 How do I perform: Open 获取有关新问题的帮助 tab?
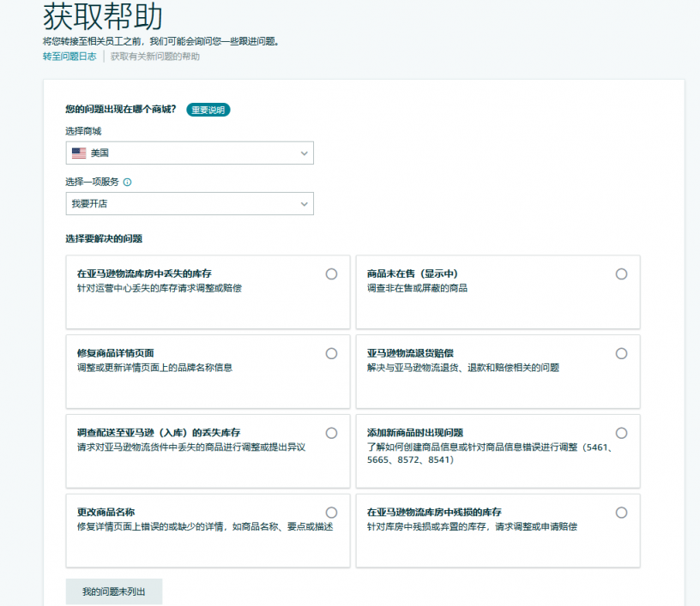click(155, 57)
